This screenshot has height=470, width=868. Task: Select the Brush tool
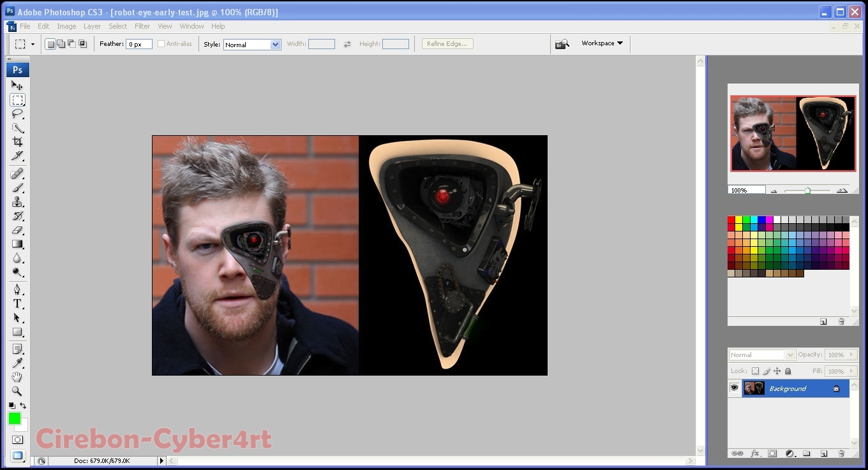[x=17, y=188]
